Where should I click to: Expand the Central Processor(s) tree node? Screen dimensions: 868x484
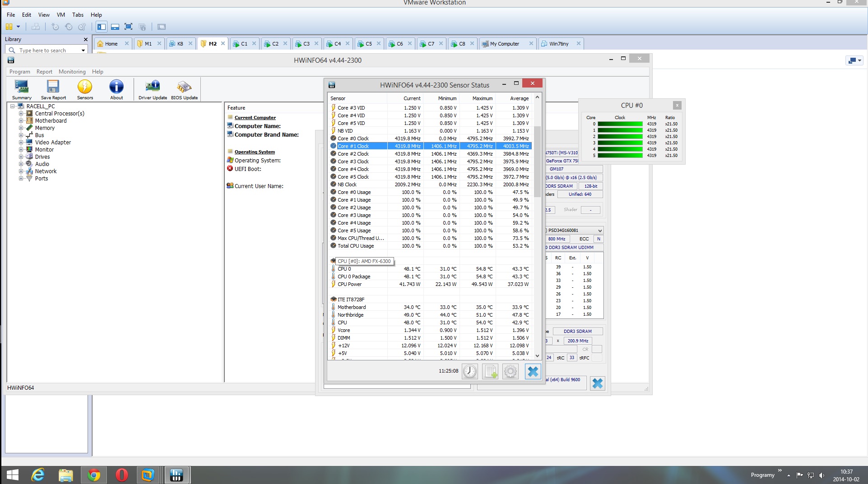tap(21, 114)
